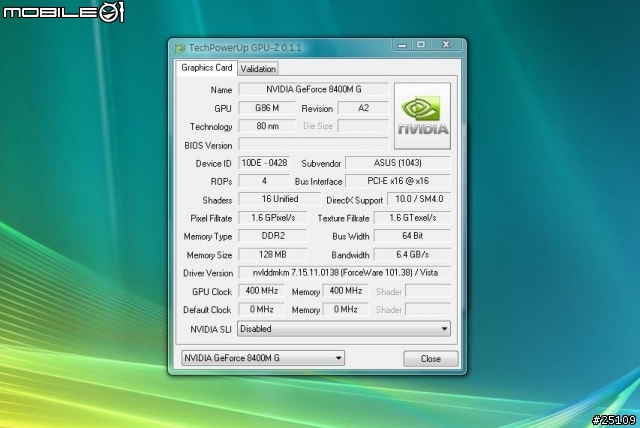Image resolution: width=640 pixels, height=428 pixels.
Task: Click the Memory Type label
Action: [x=208, y=237]
